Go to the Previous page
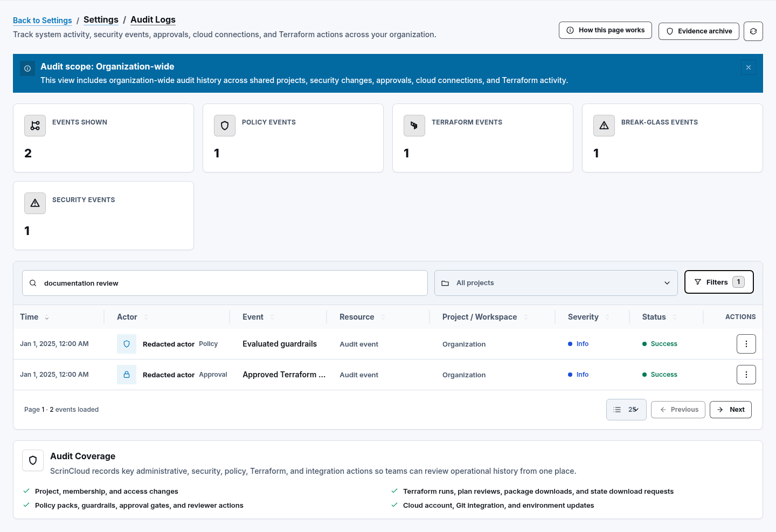The width and height of the screenshot is (776, 532). click(x=678, y=410)
